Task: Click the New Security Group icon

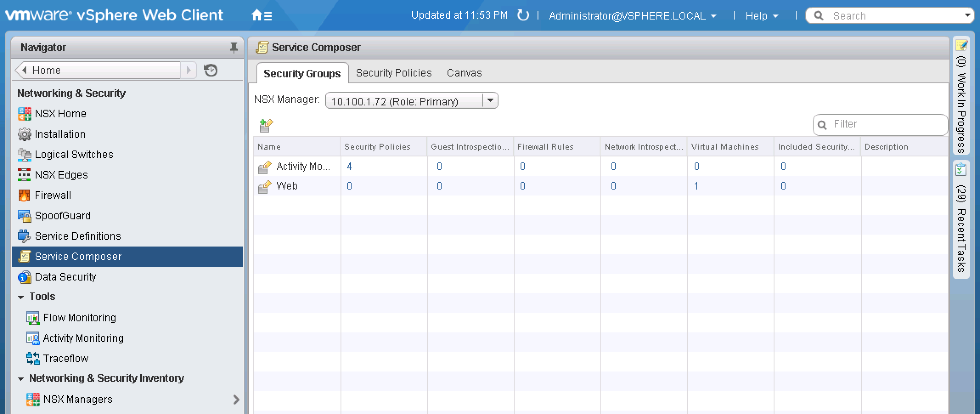Action: point(266,125)
